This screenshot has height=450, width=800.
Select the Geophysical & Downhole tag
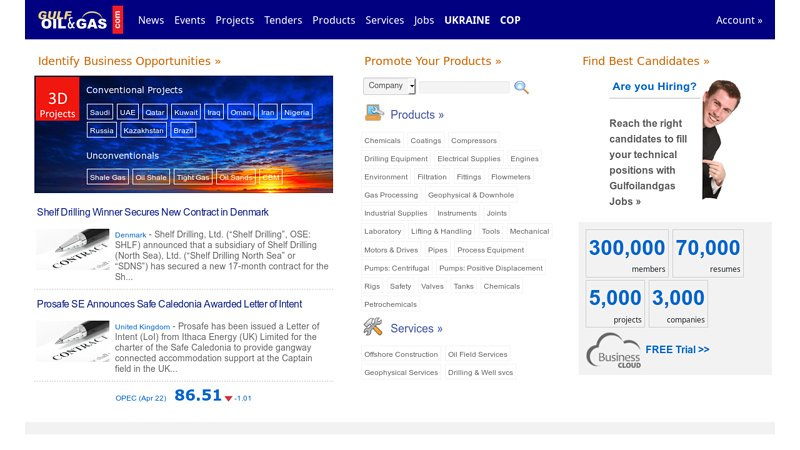pyautogui.click(x=471, y=195)
